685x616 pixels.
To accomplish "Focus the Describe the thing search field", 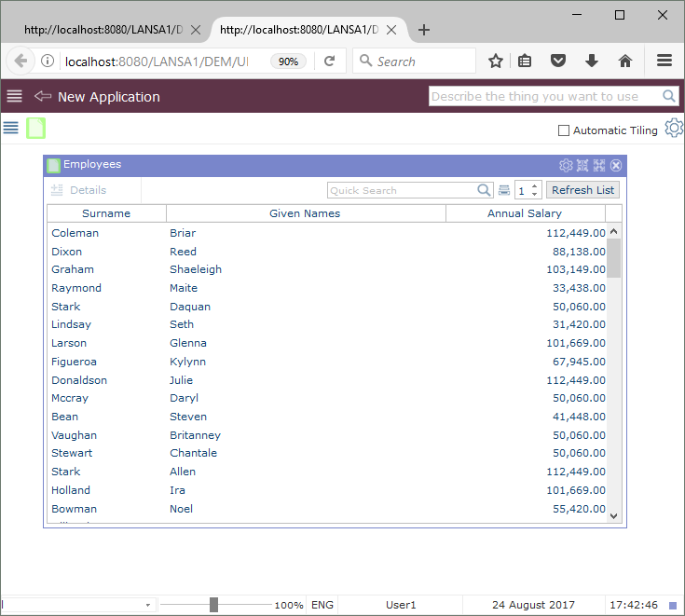I will point(546,96).
